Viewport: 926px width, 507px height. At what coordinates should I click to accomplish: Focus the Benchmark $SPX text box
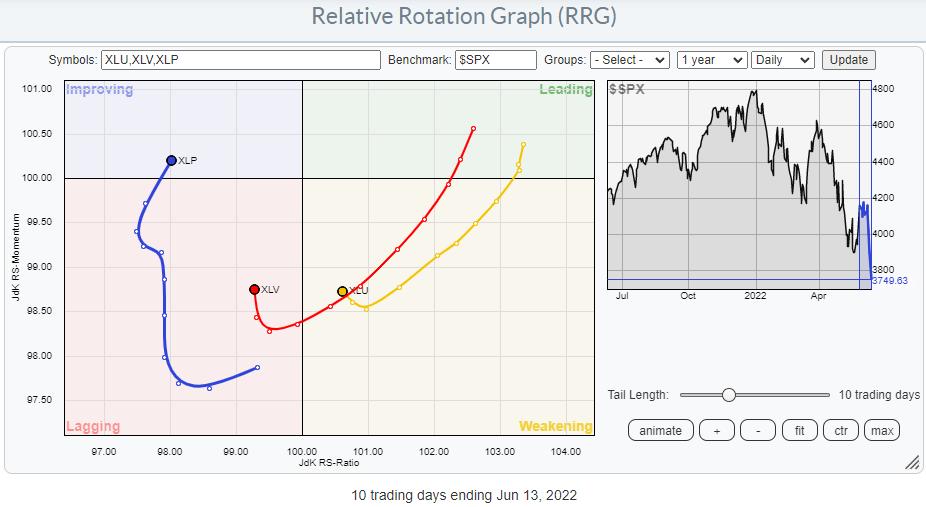pyautogui.click(x=496, y=60)
